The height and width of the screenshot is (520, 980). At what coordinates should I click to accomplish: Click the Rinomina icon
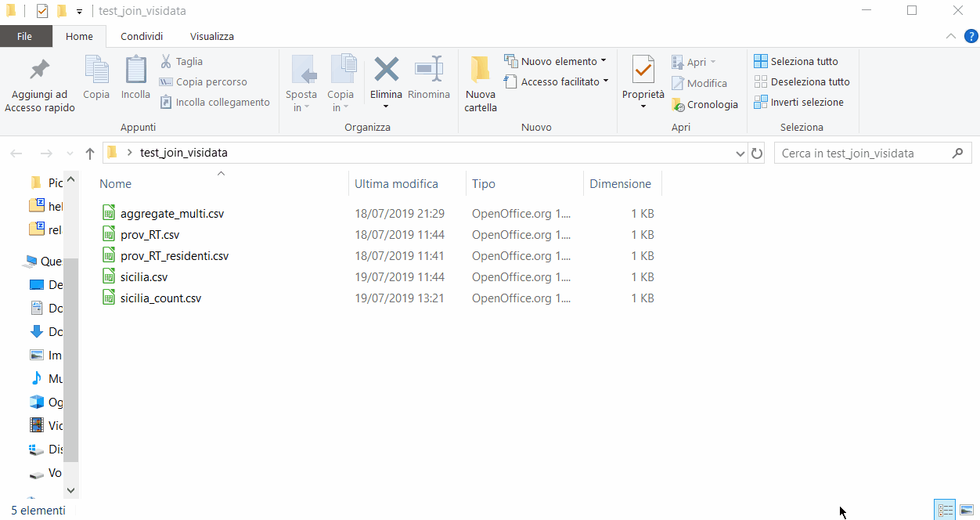pos(429,70)
